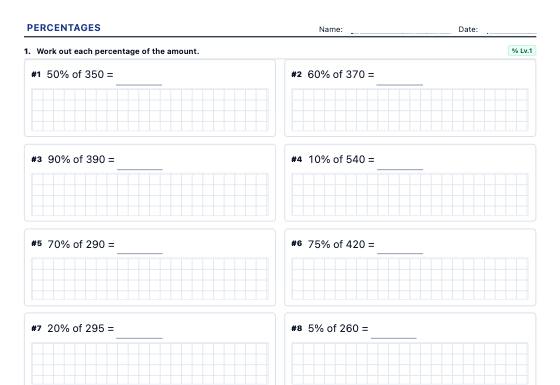Click instruction 'Work out each percentage of the amount.'

point(118,51)
